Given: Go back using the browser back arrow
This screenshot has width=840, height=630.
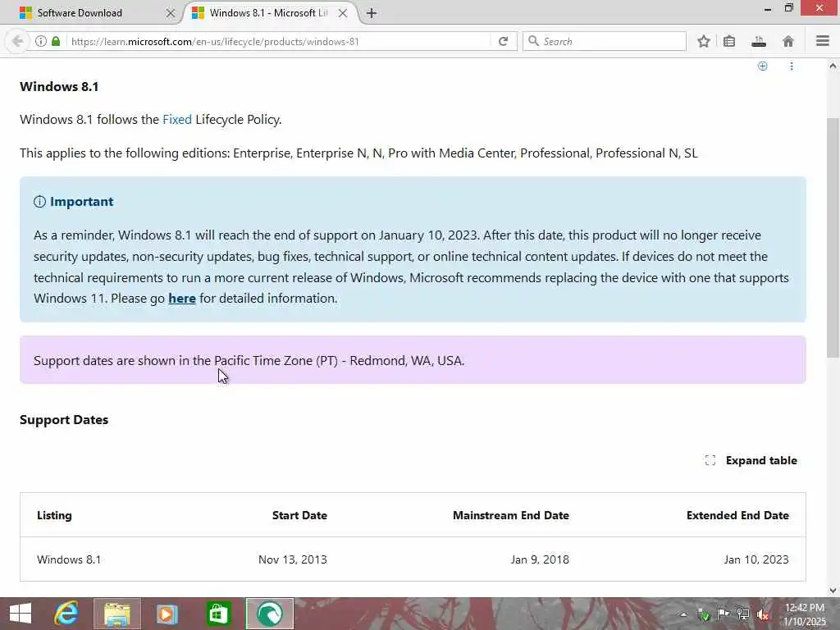Looking at the screenshot, I should (x=17, y=41).
